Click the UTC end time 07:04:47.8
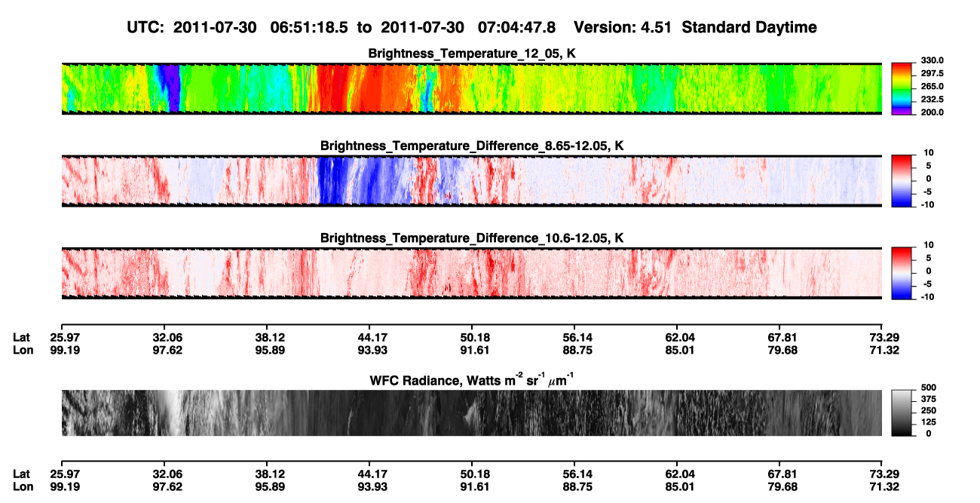 [x=517, y=27]
